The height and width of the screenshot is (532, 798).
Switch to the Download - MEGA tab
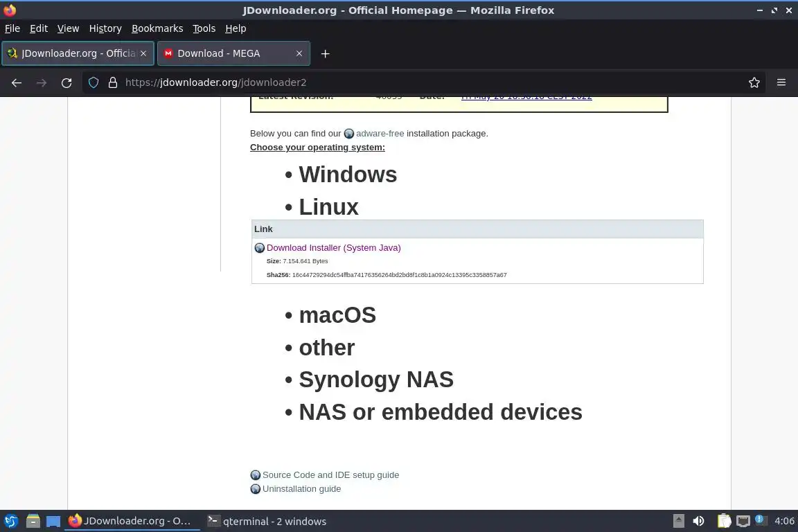[x=233, y=53]
